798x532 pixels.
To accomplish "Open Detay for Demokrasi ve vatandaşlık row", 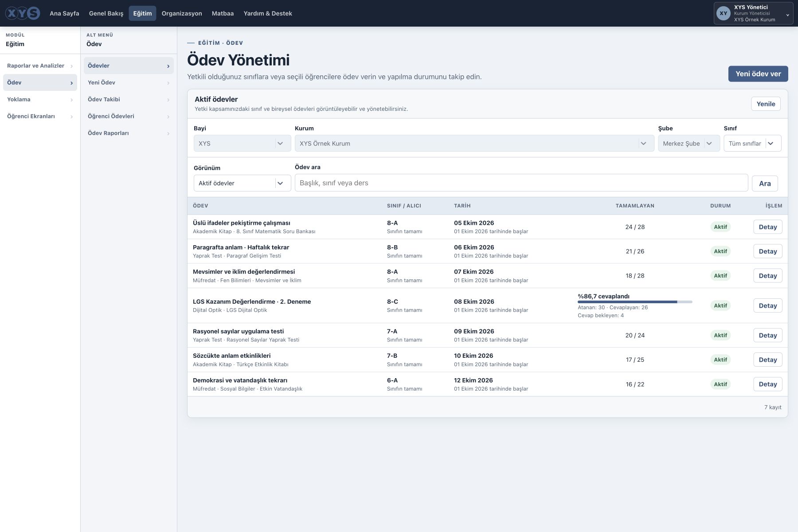I will coord(768,384).
